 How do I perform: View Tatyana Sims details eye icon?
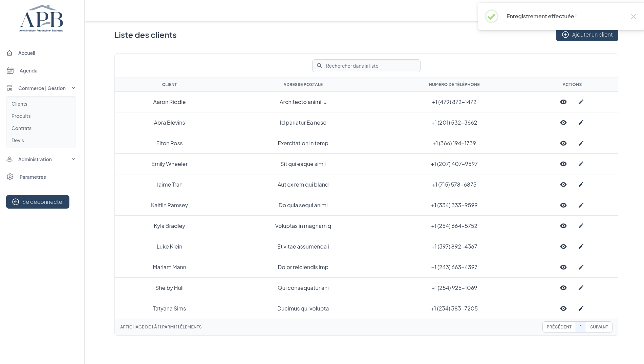tap(563, 308)
